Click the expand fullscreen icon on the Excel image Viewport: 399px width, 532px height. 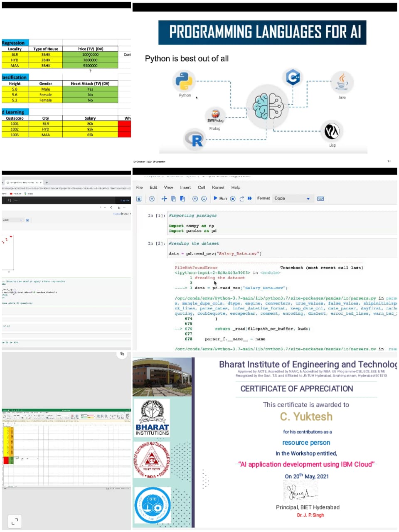pos(15,521)
